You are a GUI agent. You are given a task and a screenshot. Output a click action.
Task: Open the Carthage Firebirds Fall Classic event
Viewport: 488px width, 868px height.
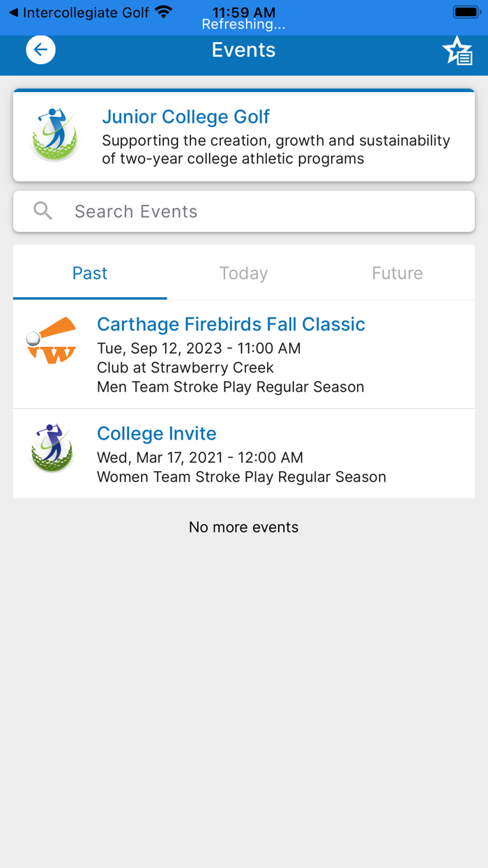231,324
